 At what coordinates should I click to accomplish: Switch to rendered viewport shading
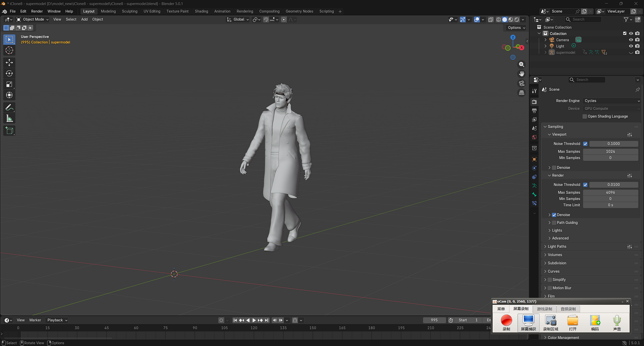pos(516,19)
